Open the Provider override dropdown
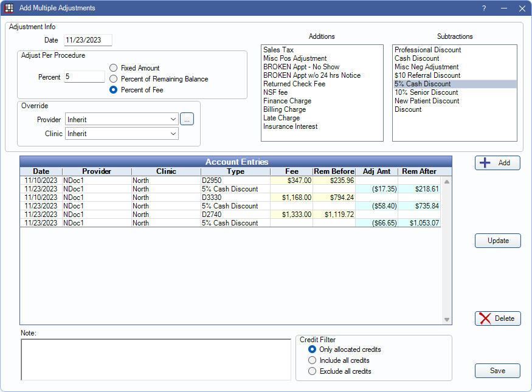532x392 pixels. (x=122, y=120)
